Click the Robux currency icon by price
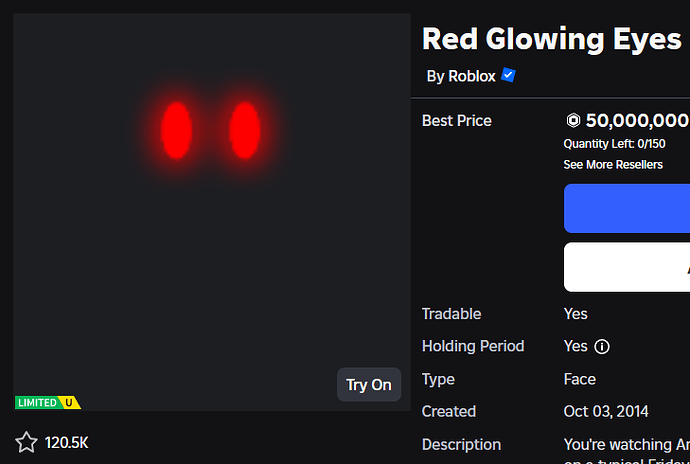Screen dimensions: 690x464 pos(573,121)
